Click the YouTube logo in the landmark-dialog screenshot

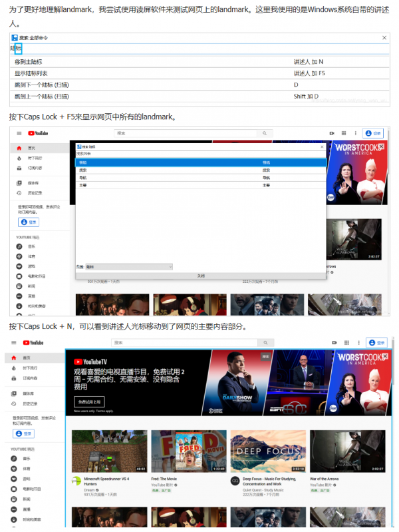38,133
